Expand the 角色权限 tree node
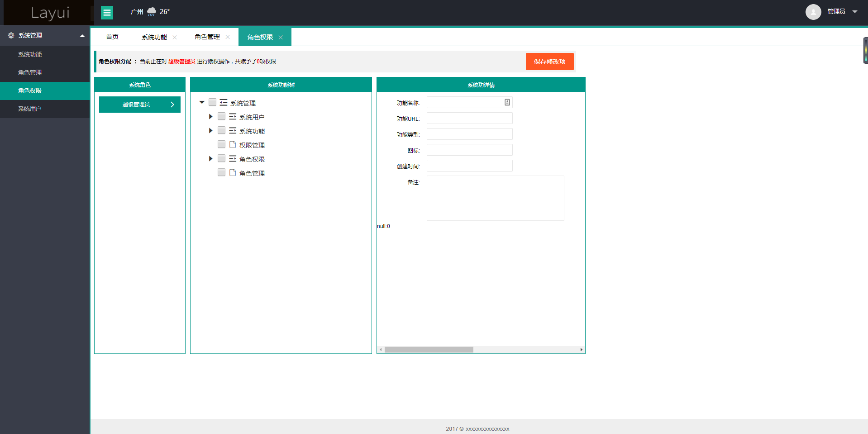The image size is (868, 434). pos(210,159)
